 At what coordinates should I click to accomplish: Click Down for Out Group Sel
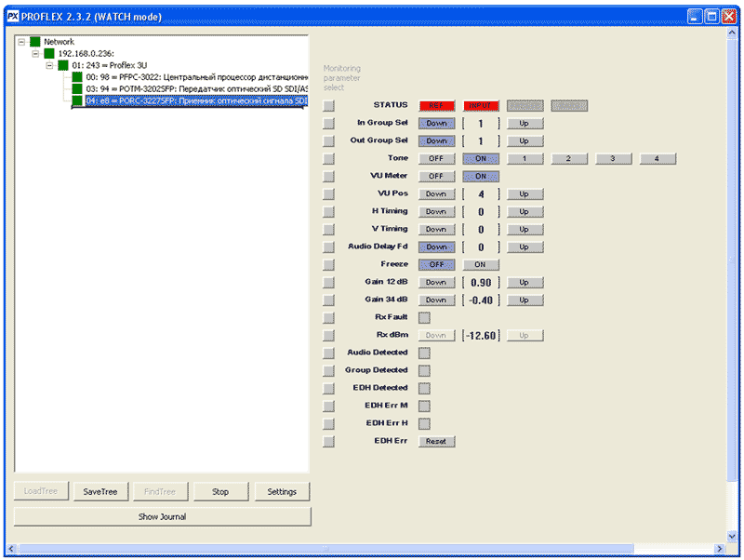[x=436, y=141]
